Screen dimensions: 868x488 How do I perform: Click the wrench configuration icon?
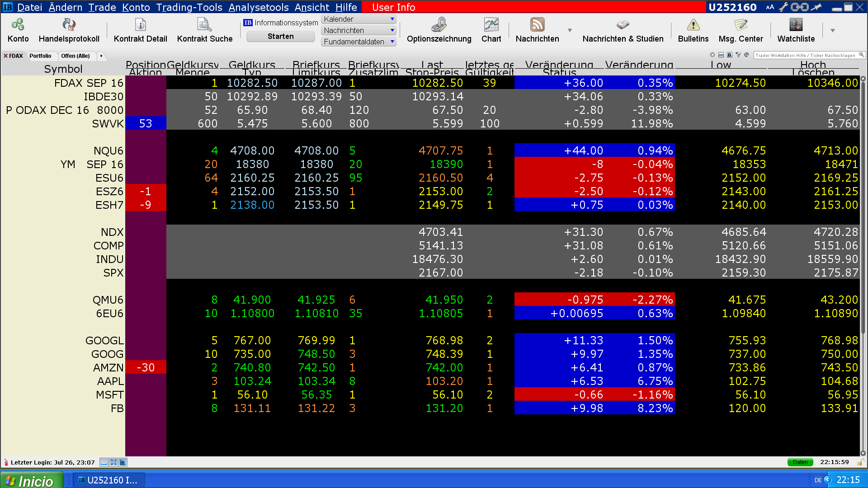coord(783,7)
